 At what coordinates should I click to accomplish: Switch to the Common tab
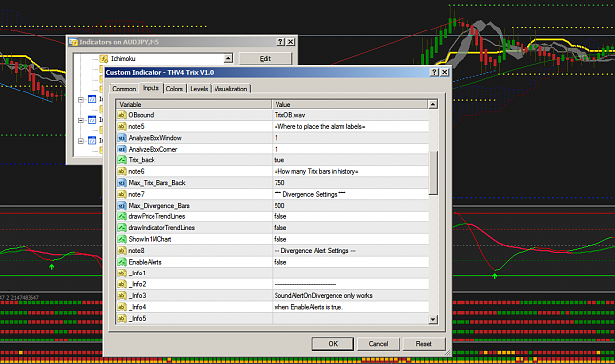coord(124,89)
